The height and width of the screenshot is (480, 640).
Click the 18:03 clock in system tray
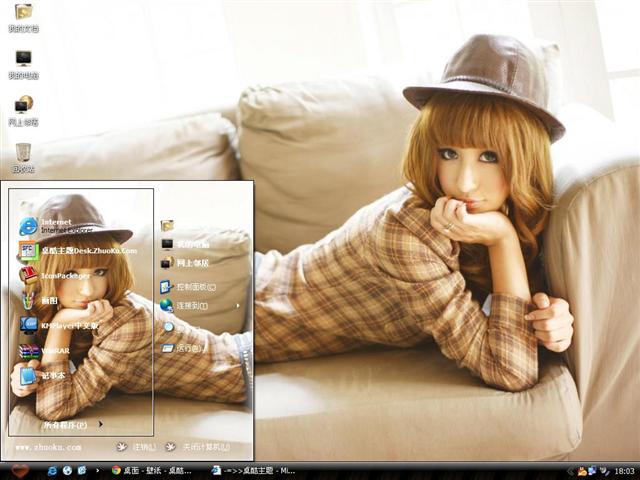coord(623,470)
